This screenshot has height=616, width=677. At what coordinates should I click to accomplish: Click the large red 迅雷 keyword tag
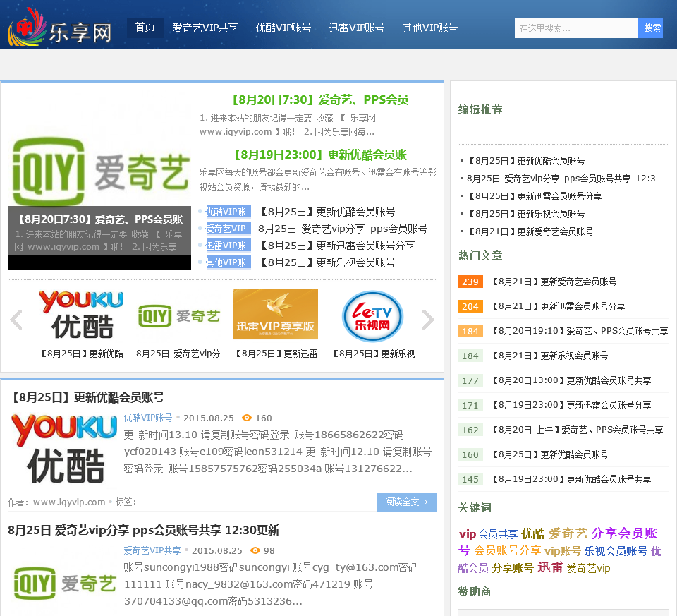tap(550, 567)
